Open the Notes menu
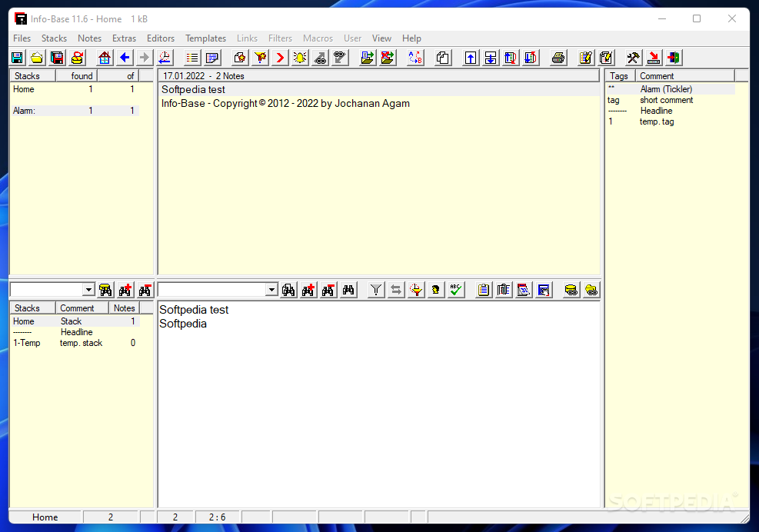Image resolution: width=759 pixels, height=532 pixels. click(89, 38)
